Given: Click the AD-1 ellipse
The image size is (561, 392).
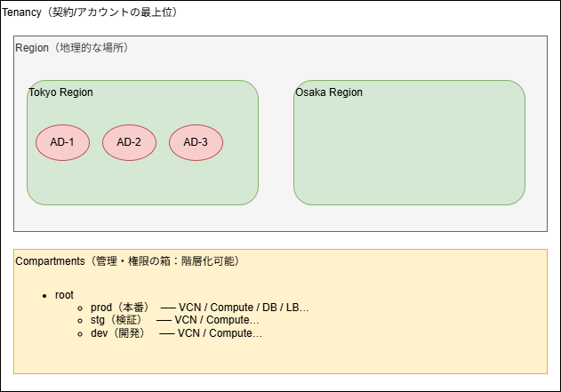Looking at the screenshot, I should (x=62, y=142).
